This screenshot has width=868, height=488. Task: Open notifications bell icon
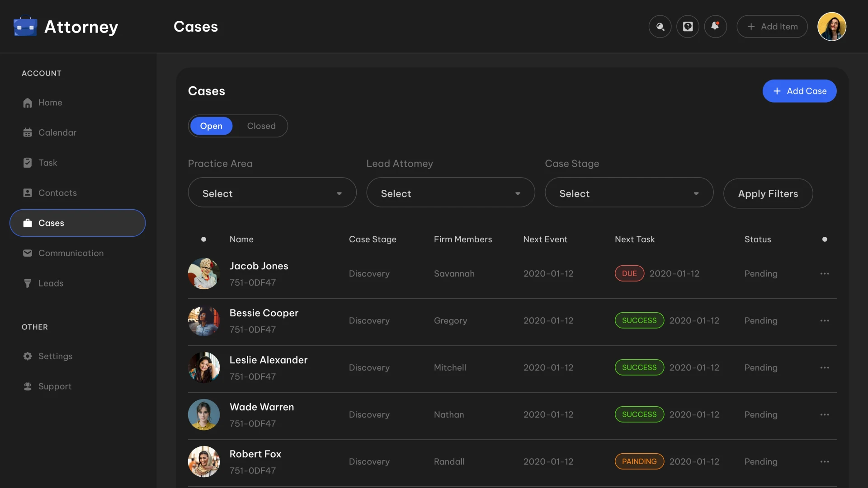pos(715,27)
